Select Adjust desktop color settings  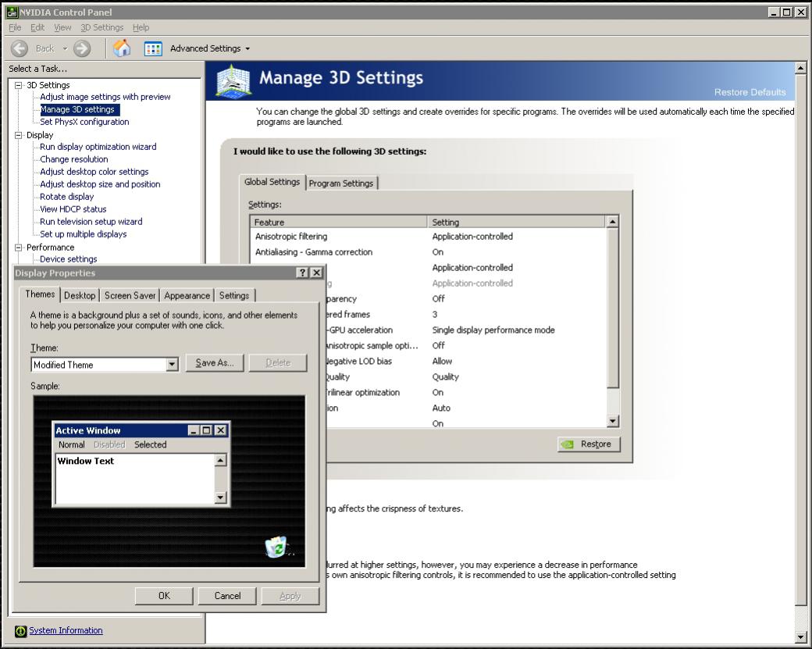coord(94,172)
